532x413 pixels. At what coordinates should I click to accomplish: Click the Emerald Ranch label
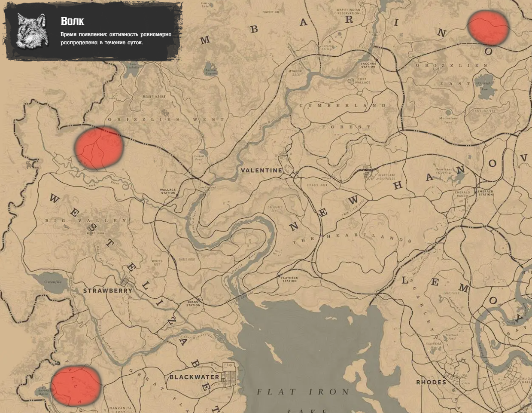(x=462, y=194)
